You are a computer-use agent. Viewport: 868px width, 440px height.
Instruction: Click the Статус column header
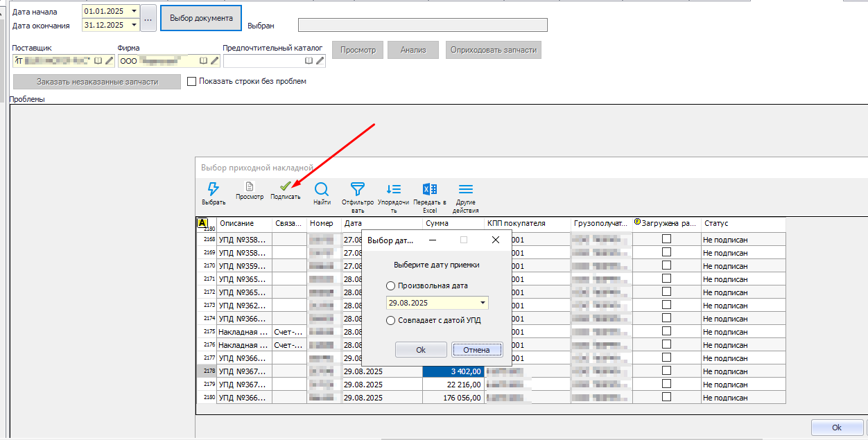coord(742,224)
